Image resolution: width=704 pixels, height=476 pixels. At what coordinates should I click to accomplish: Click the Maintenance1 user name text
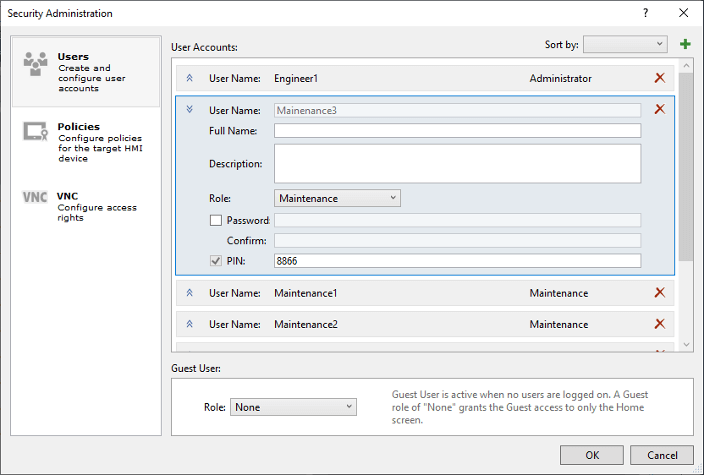tap(306, 293)
